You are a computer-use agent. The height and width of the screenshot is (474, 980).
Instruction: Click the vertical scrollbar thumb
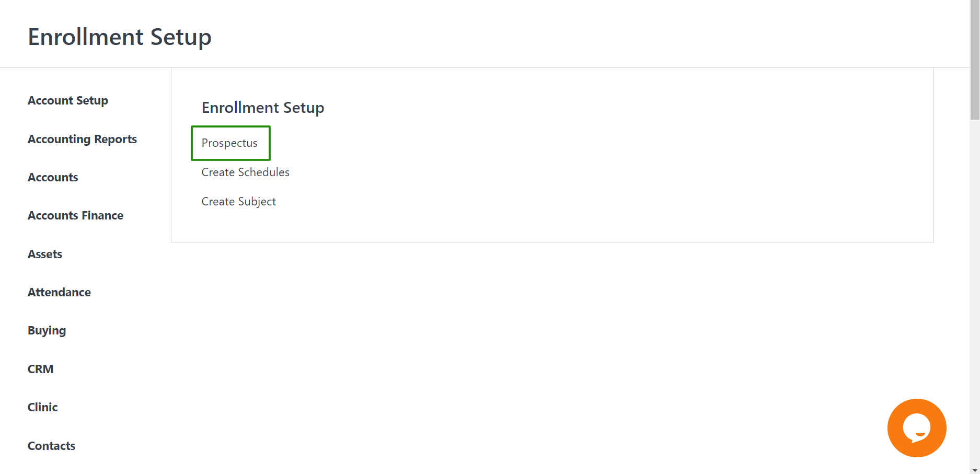(x=975, y=60)
